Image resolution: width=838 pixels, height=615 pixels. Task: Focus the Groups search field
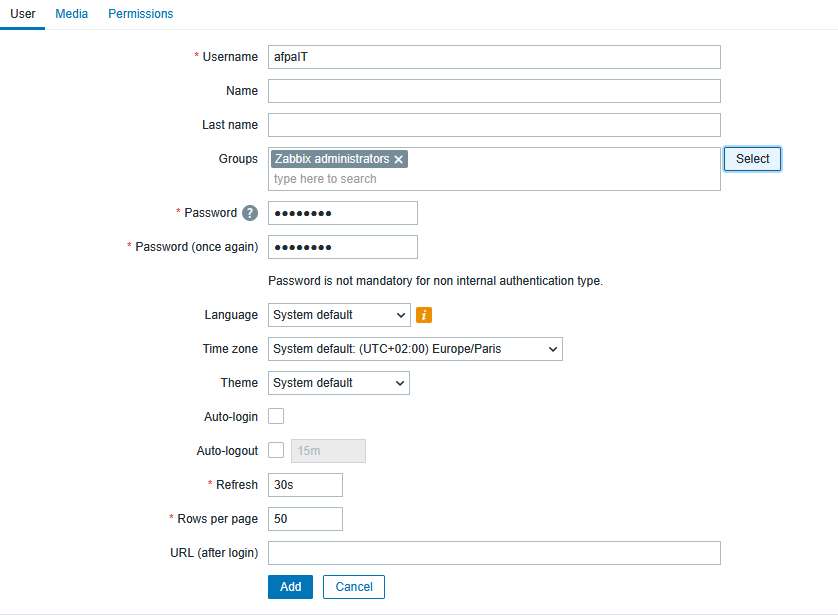pos(494,179)
